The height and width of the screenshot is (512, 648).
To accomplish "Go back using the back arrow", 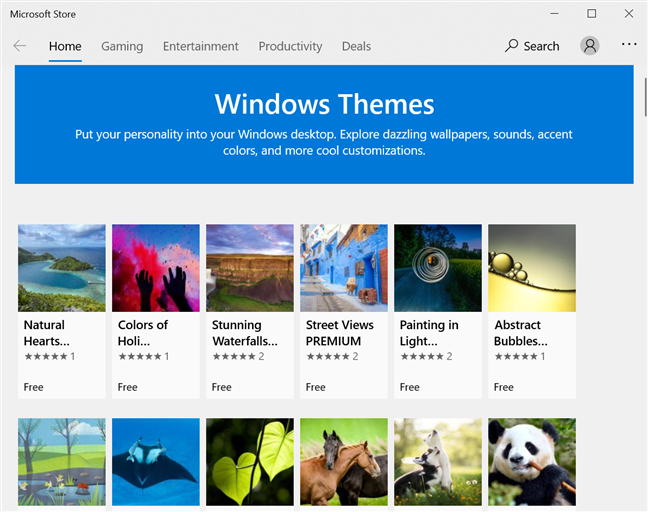I will click(19, 46).
